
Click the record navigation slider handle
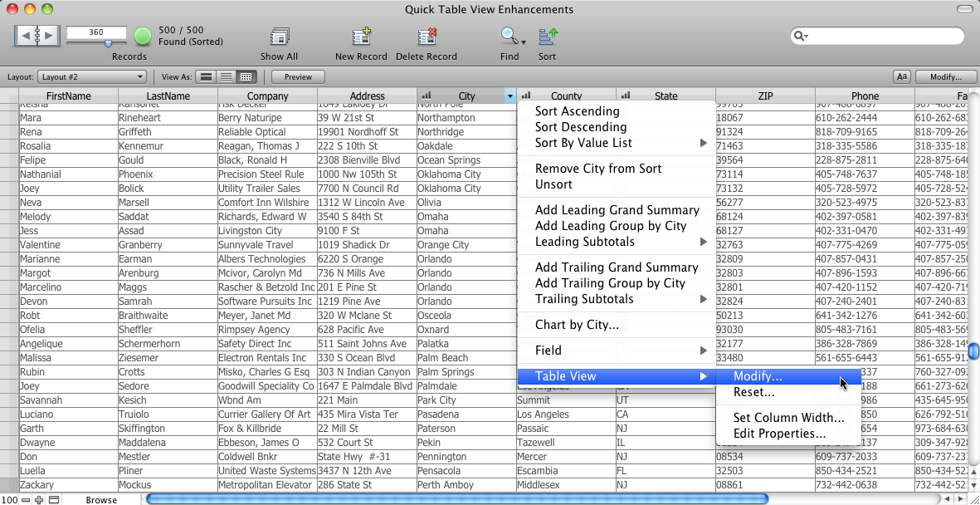(x=108, y=43)
